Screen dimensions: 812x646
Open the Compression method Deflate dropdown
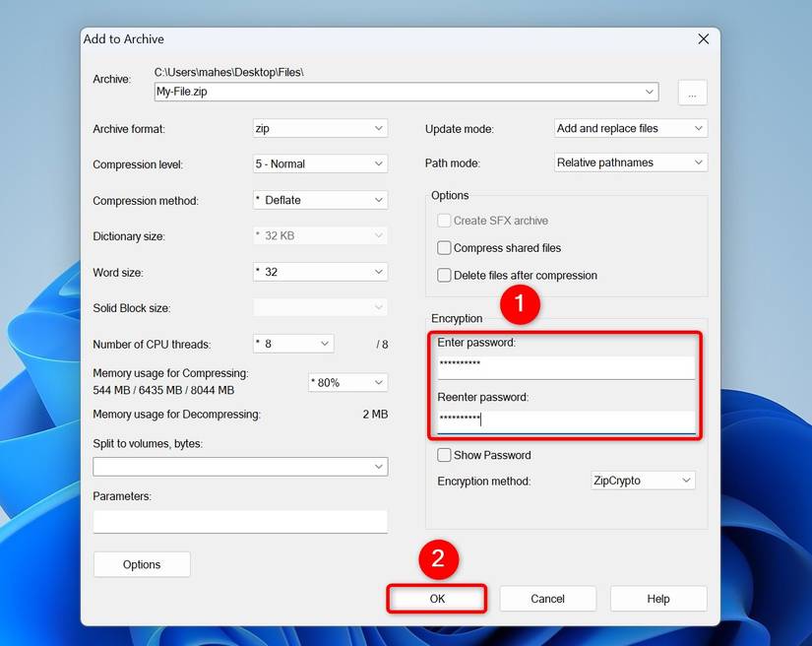pyautogui.click(x=320, y=200)
